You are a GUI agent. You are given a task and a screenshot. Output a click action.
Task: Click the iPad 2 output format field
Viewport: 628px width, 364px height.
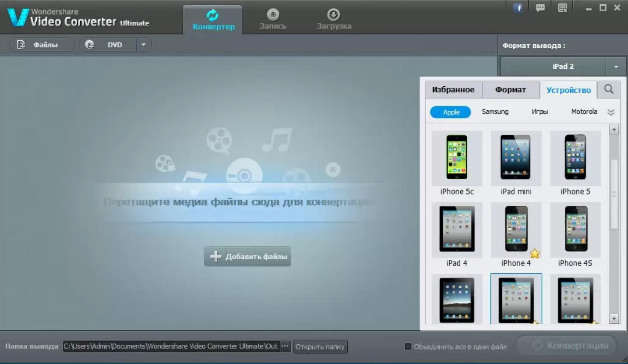(554, 67)
